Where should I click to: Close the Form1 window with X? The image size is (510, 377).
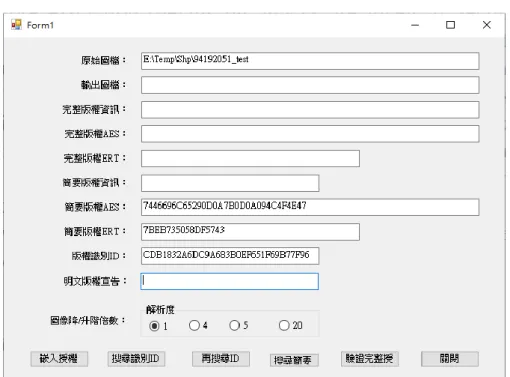click(487, 25)
